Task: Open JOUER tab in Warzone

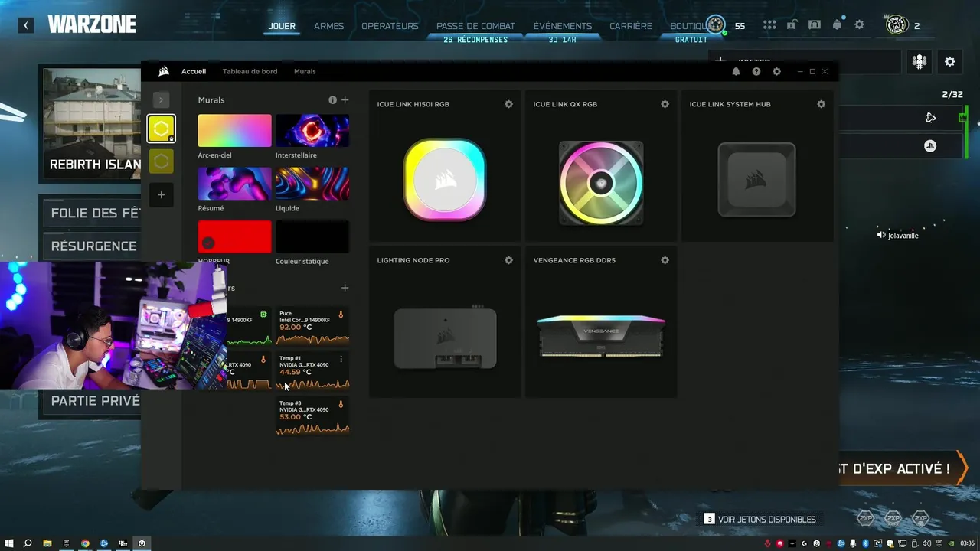Action: pos(282,26)
